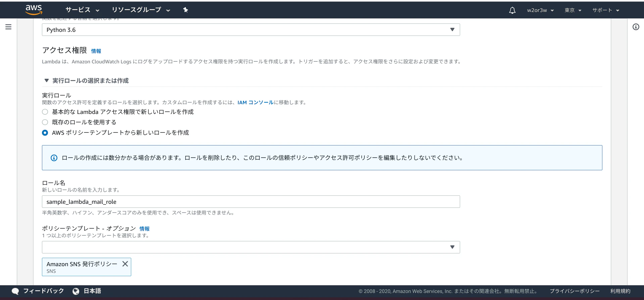
Task: Click the 実行ロール label text
Action: (56, 96)
